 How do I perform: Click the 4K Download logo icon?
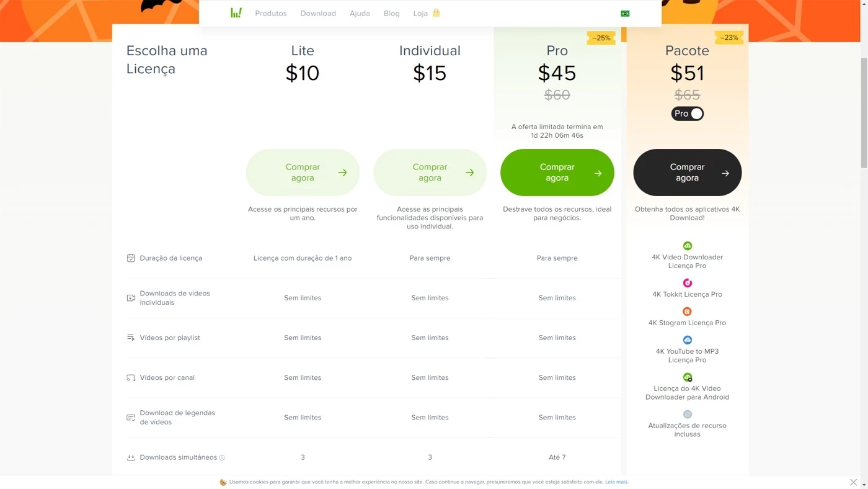click(x=236, y=13)
